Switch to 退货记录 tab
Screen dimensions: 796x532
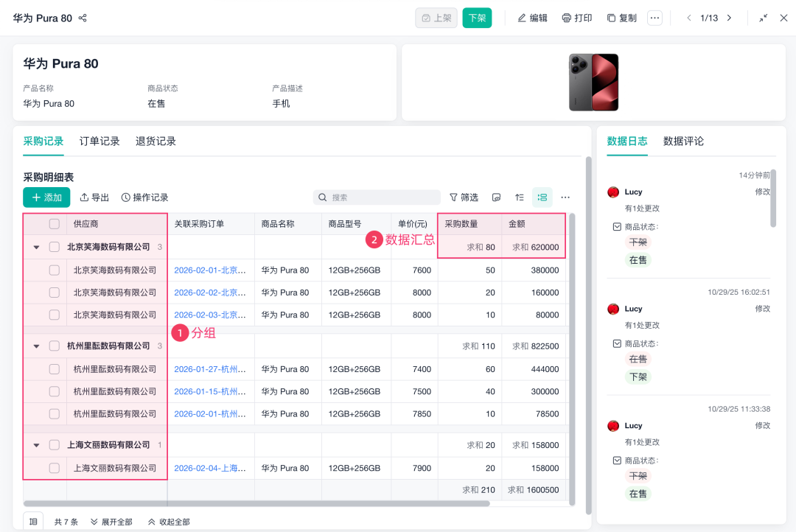(156, 141)
